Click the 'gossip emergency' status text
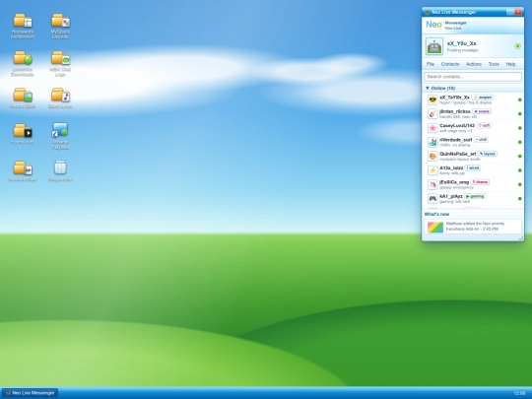Image resolution: width=532 pixels, height=399 pixels. [456, 187]
